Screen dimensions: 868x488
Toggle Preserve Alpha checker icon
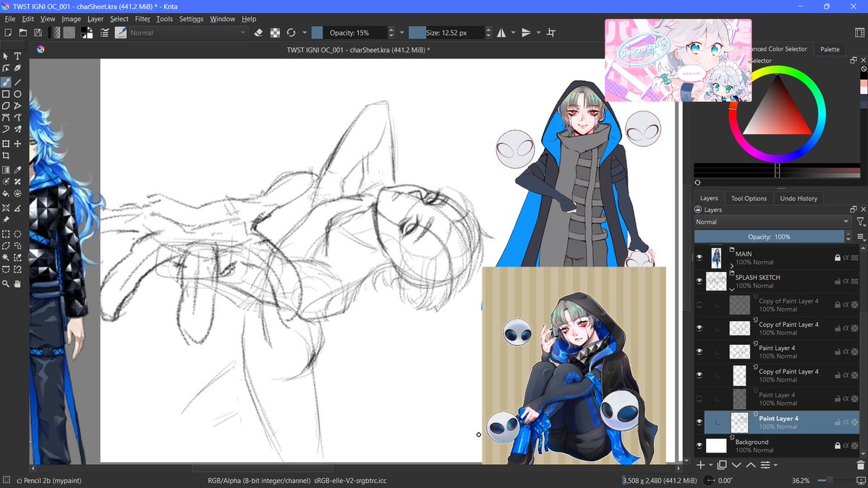[275, 33]
